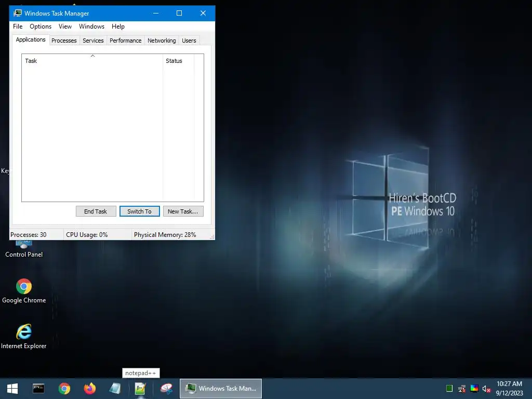Image resolution: width=532 pixels, height=399 pixels.
Task: Switch to the Networking tab
Action: pyautogui.click(x=162, y=41)
